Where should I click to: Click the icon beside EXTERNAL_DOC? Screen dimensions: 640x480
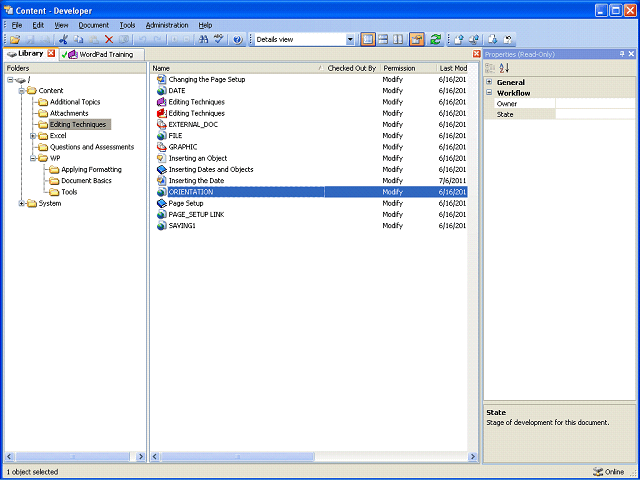pyautogui.click(x=162, y=124)
